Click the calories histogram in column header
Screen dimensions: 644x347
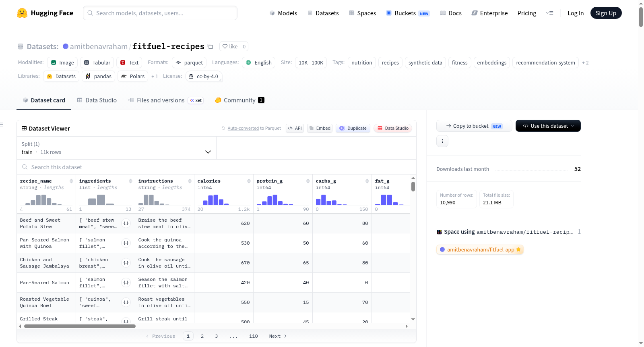[x=223, y=199]
